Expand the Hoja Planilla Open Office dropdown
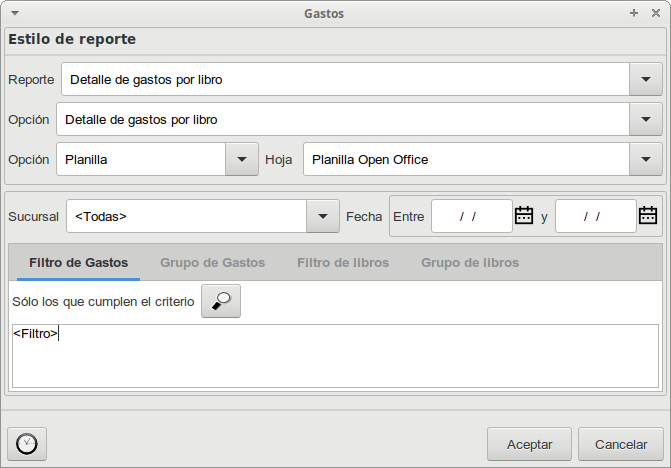The height and width of the screenshot is (468, 671). tap(646, 159)
